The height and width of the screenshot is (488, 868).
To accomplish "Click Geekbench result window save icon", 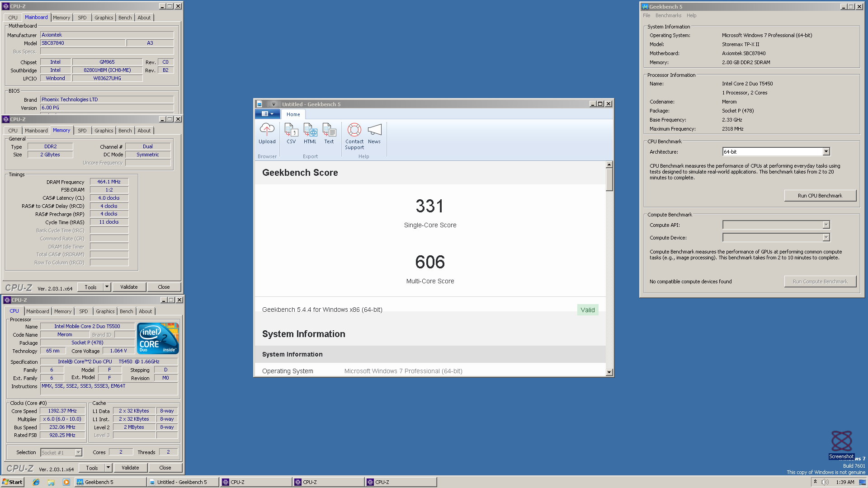I will (259, 104).
